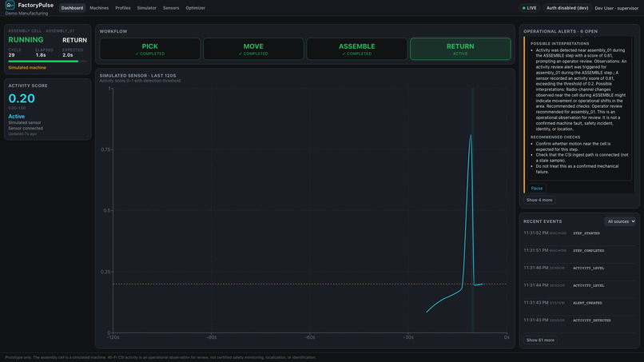This screenshot has width=644, height=362.
Task: Pause the operational alert
Action: pos(537,188)
